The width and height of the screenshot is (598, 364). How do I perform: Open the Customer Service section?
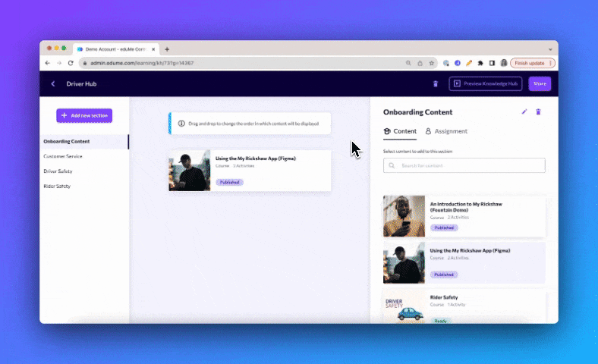(63, 156)
